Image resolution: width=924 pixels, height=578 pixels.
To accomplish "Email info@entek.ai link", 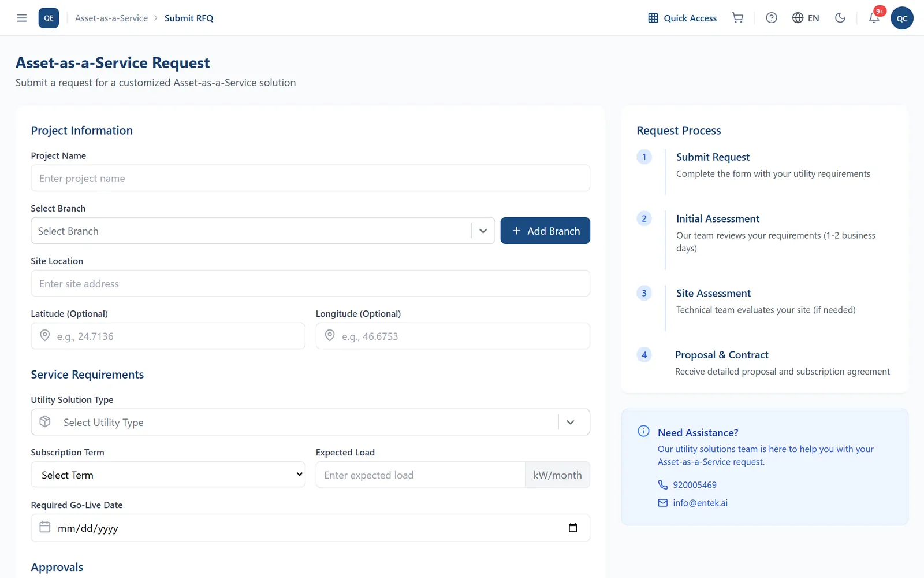I will 700,503.
